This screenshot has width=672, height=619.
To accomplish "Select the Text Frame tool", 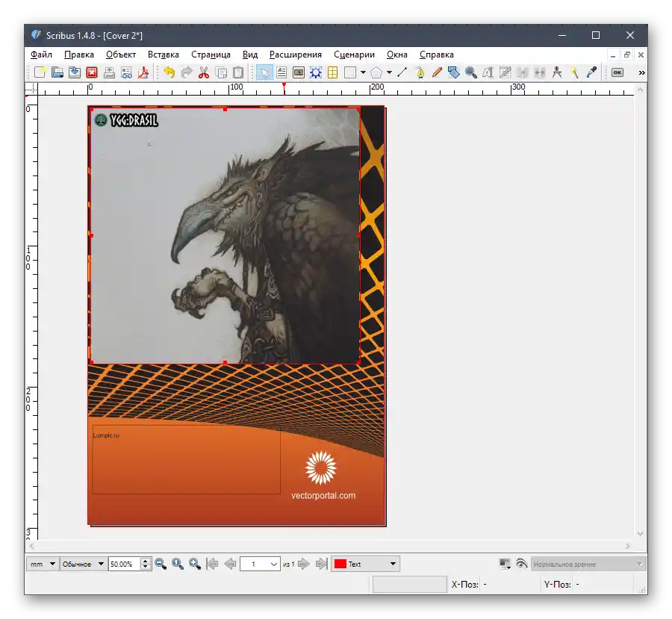I will (281, 72).
